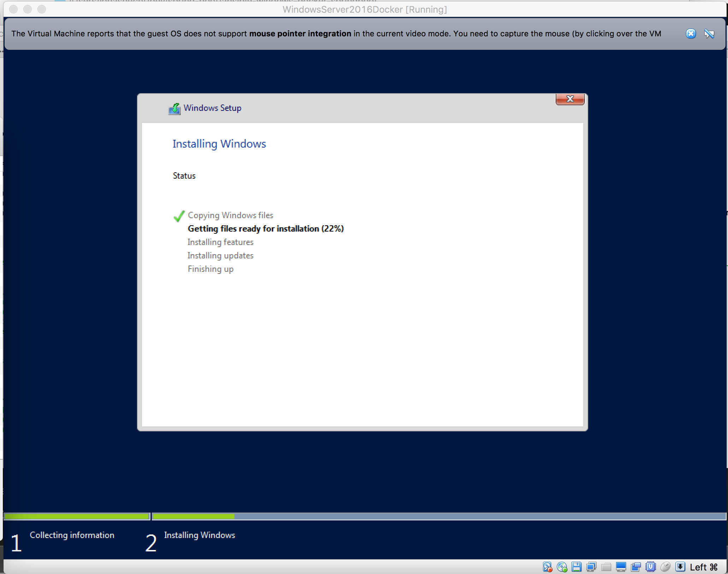The width and height of the screenshot is (728, 574).
Task: Dismiss the mouse pointer integration notification
Action: click(x=691, y=34)
